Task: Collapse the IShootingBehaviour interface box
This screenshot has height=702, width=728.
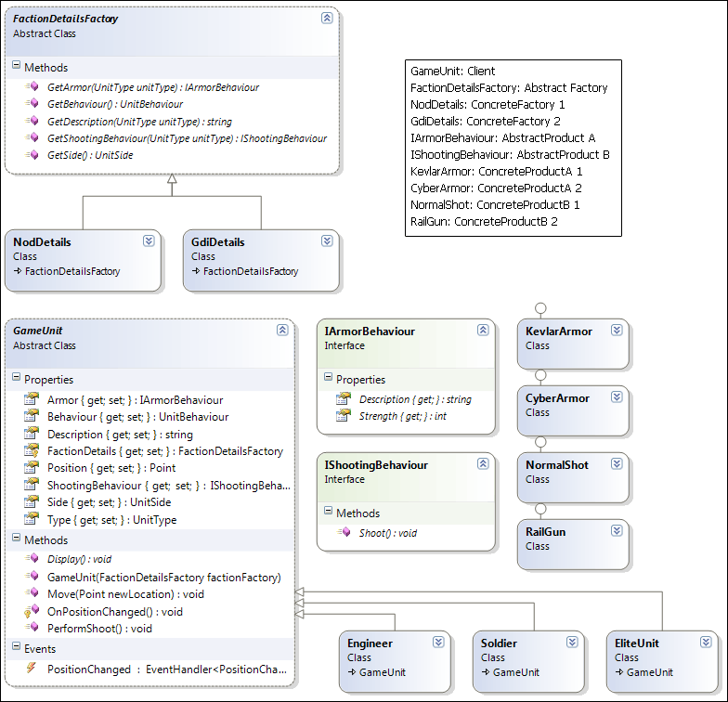Action: point(483,464)
